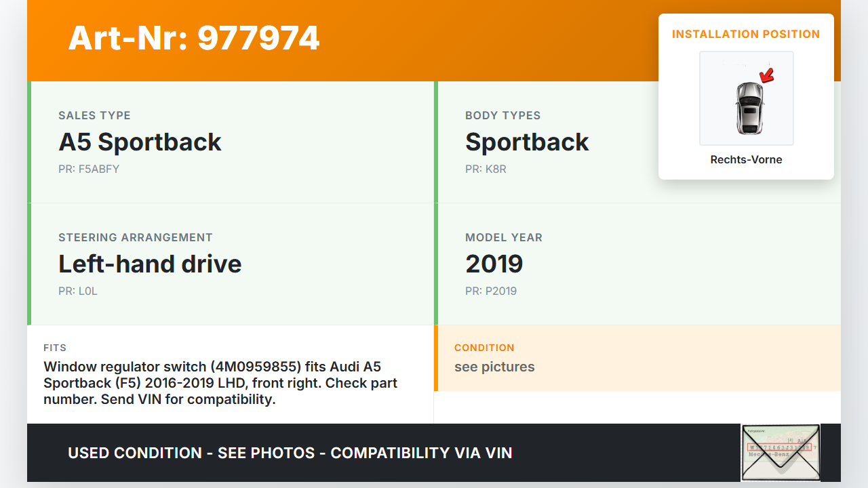The height and width of the screenshot is (488, 868).
Task: Click the 'see pictures' condition text
Action: [494, 367]
